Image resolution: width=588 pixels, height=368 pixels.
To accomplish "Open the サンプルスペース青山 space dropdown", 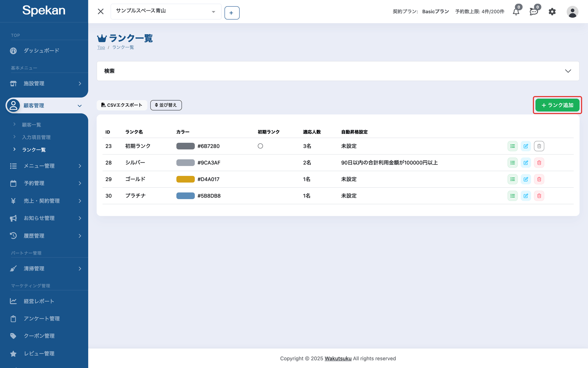I will [166, 11].
